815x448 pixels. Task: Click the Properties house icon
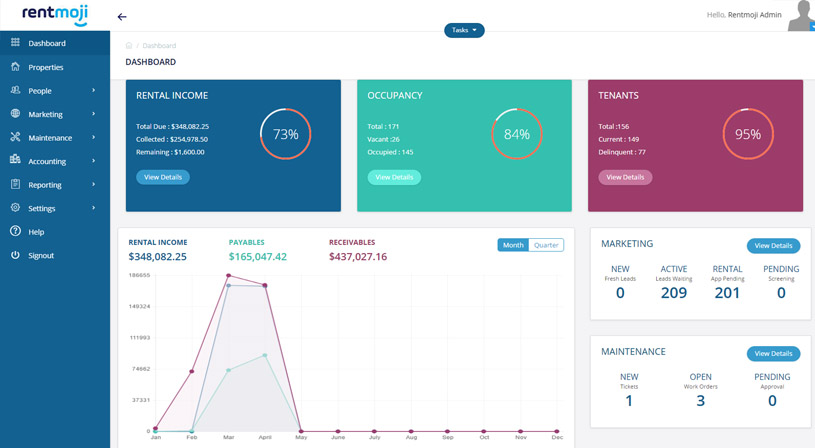[15, 67]
